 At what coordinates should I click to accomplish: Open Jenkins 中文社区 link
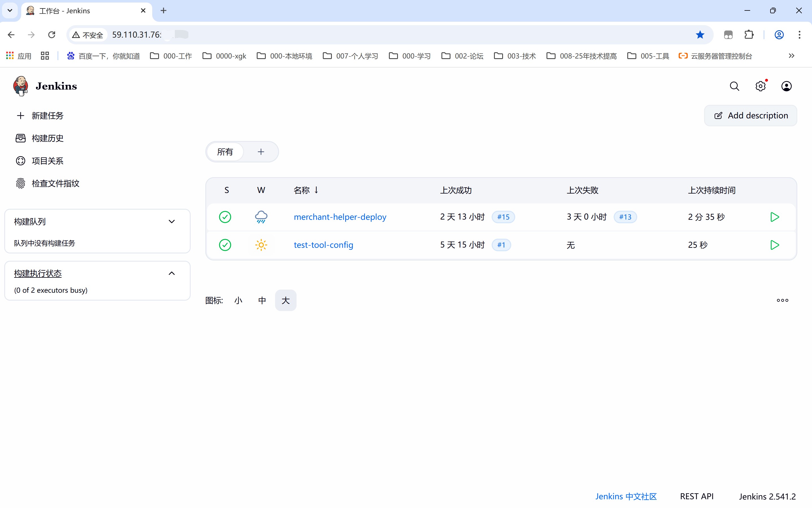tap(626, 496)
